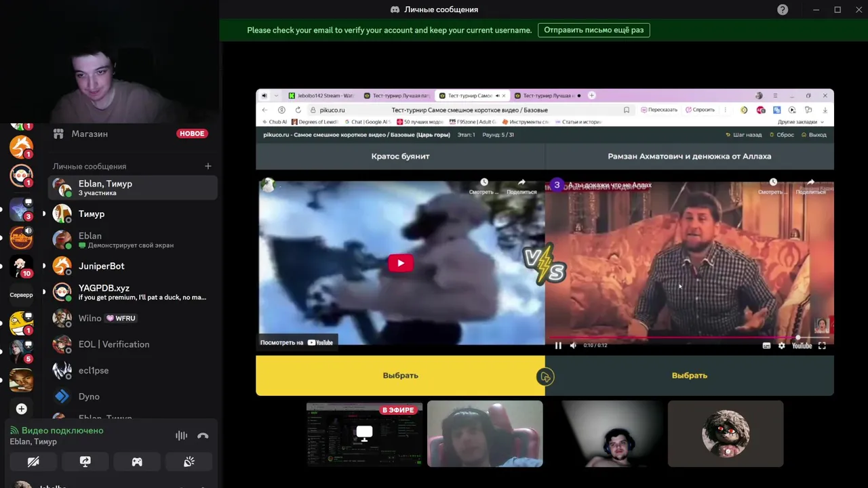The width and height of the screenshot is (868, 488).
Task: Open JuniperBot direct message
Action: [133, 266]
